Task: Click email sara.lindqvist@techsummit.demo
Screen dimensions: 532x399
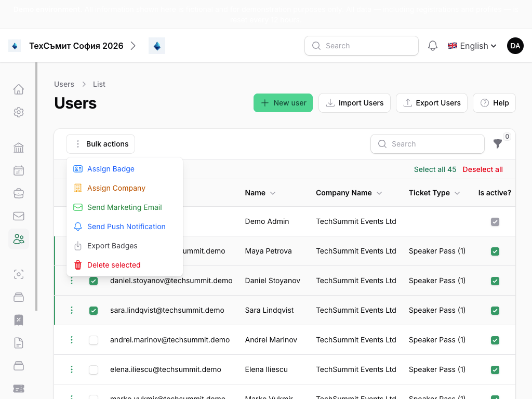Action: (167, 310)
